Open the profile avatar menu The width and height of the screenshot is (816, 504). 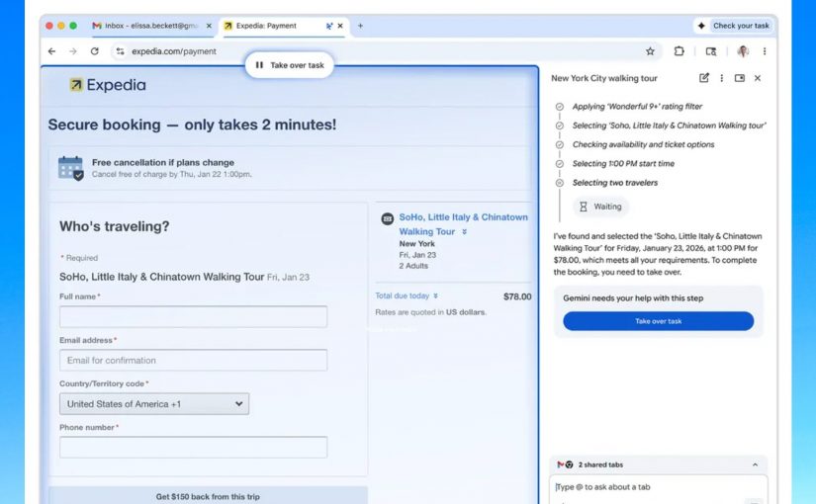click(743, 51)
